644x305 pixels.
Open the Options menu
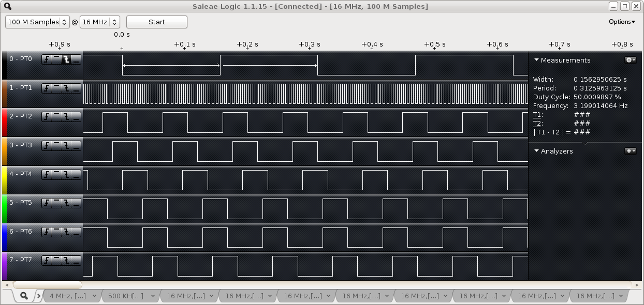pyautogui.click(x=622, y=22)
